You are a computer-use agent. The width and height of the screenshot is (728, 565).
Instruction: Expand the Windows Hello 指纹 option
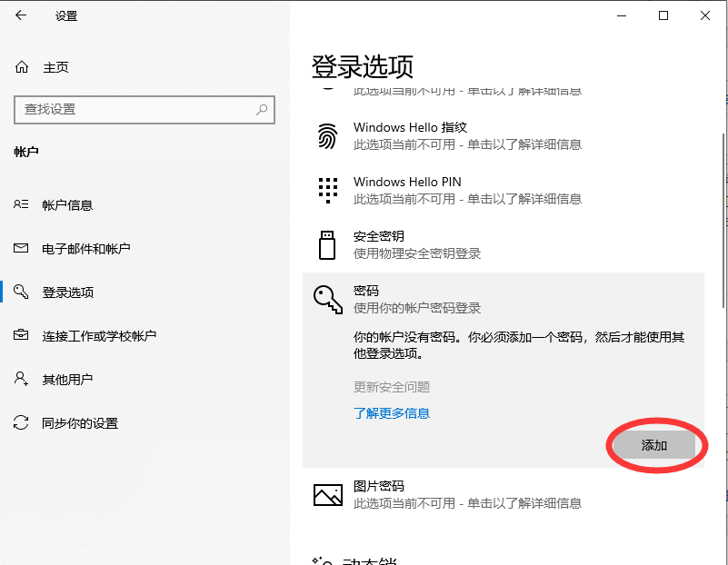click(x=504, y=136)
